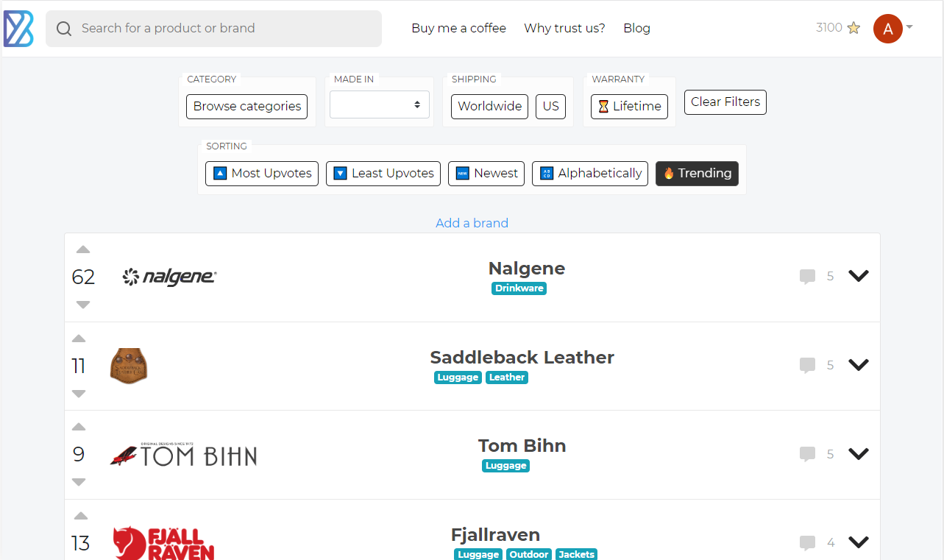The image size is (944, 560).
Task: Click Nalgene vote count 62
Action: coord(83,277)
